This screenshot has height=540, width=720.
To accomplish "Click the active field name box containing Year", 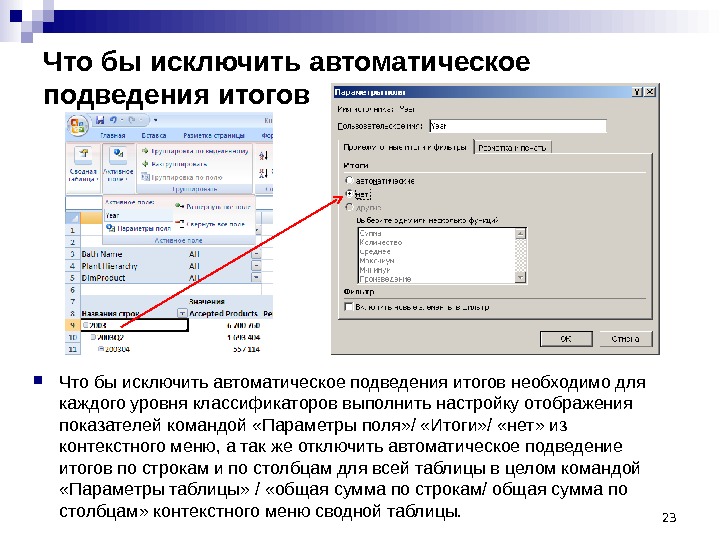I will (138, 215).
